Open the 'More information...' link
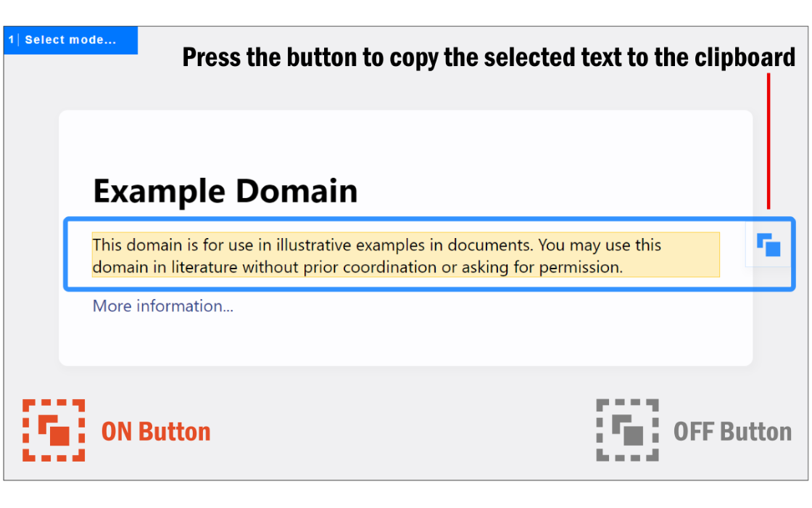812x508 pixels. 163,306
